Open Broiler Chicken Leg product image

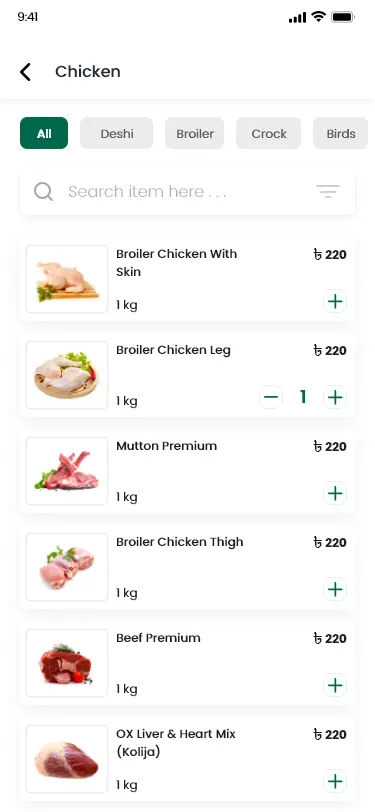click(x=67, y=375)
